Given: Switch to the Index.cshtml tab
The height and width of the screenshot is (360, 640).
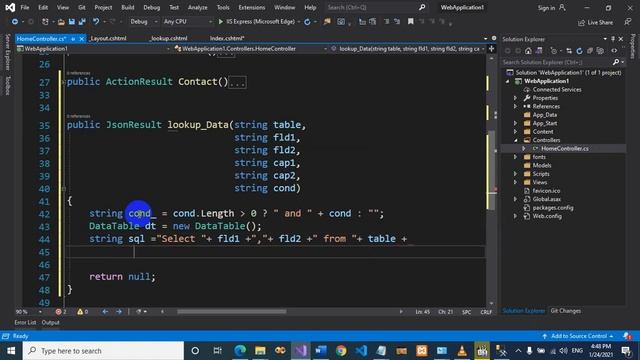Looking at the screenshot, I should pos(227,38).
